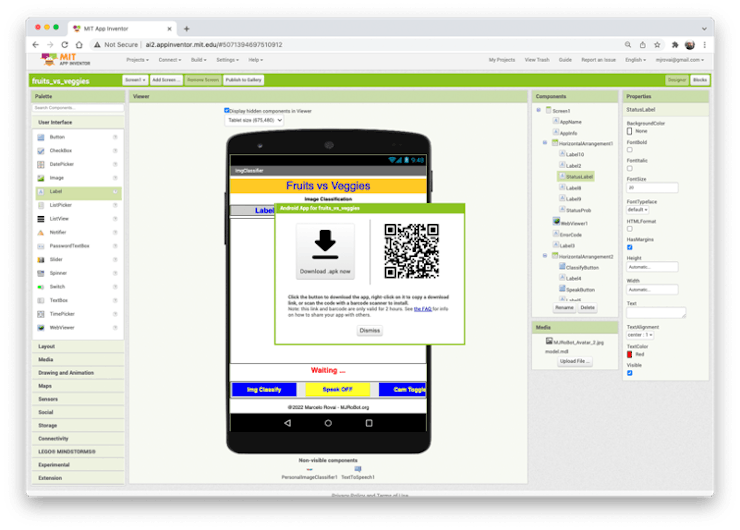This screenshot has height=530, width=740.
Task: Click the Add Screen button
Action: coord(166,80)
